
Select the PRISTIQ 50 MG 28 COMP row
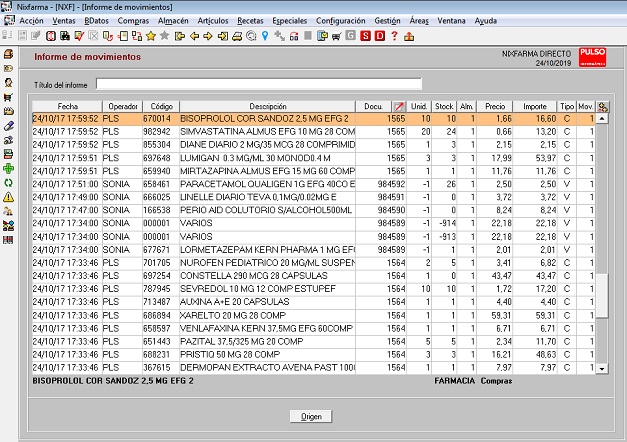[314, 354]
